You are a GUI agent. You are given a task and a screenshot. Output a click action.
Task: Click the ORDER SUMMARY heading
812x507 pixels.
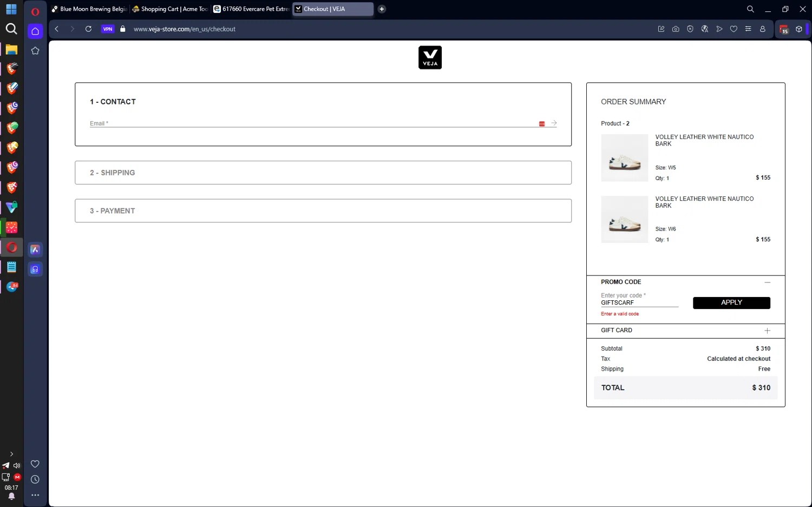pyautogui.click(x=633, y=102)
